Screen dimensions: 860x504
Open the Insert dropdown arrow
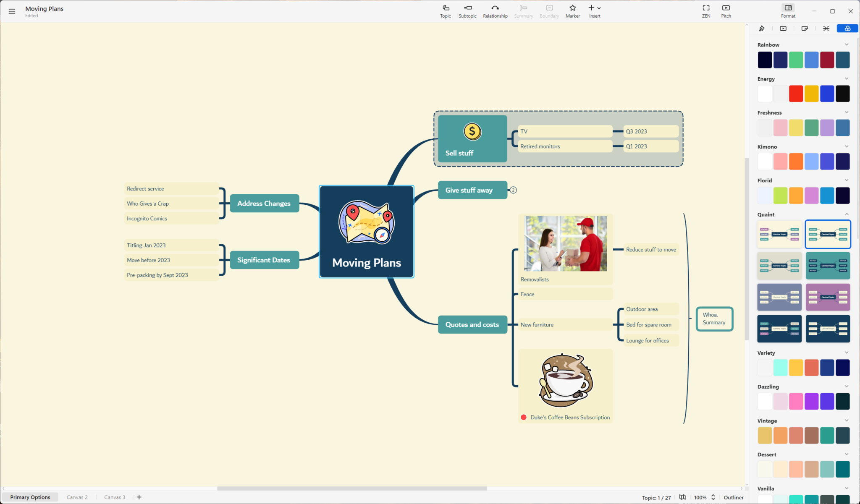[x=600, y=8]
